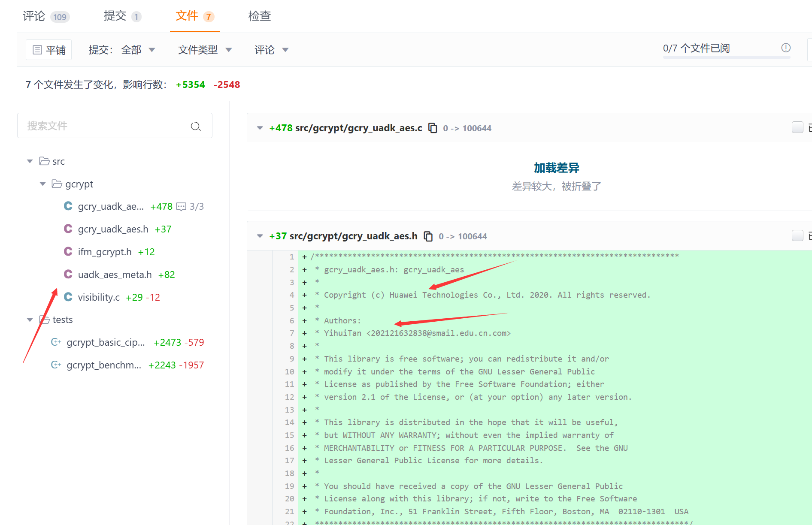The width and height of the screenshot is (812, 525).
Task: Open gcrypt_basic_cip... test file
Action: click(106, 343)
